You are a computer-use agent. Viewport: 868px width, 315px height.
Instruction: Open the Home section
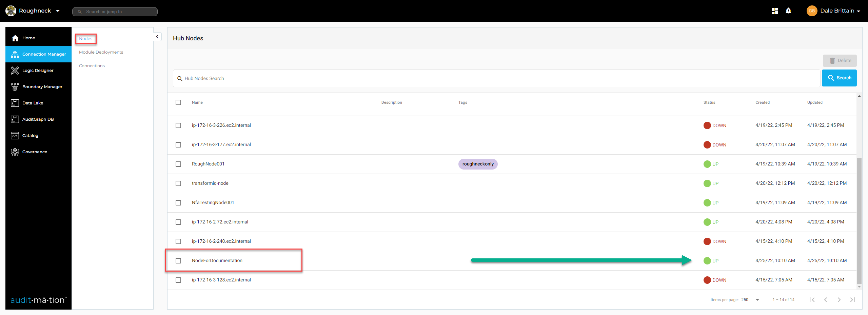point(29,38)
